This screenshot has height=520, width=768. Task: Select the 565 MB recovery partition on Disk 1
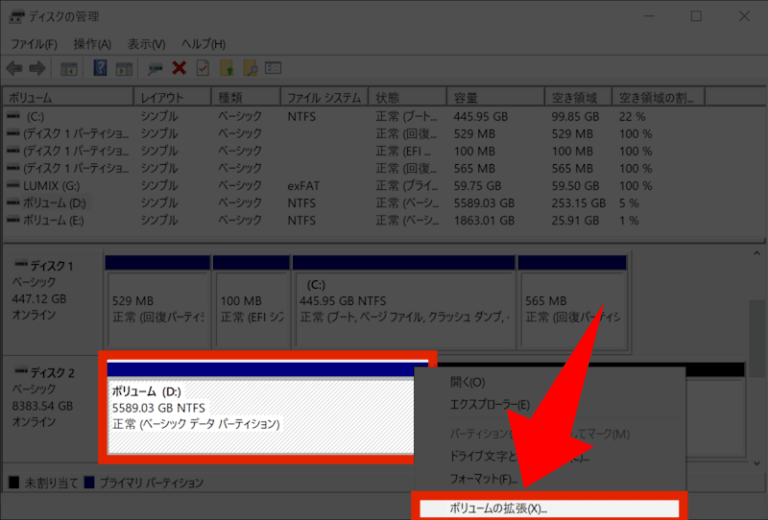572,301
